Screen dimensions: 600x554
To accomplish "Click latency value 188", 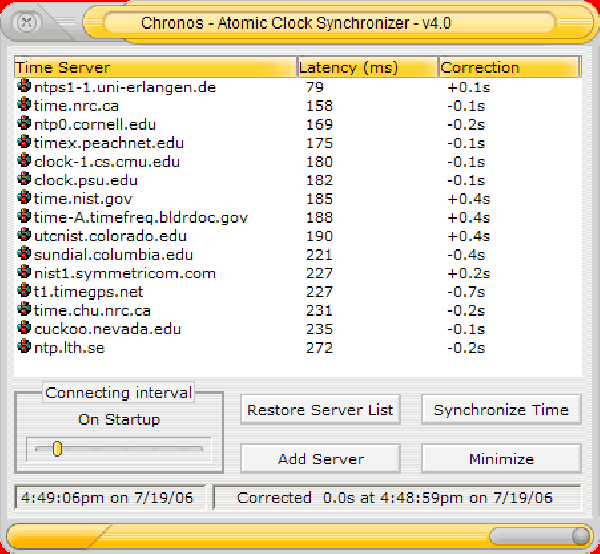I will point(319,218).
